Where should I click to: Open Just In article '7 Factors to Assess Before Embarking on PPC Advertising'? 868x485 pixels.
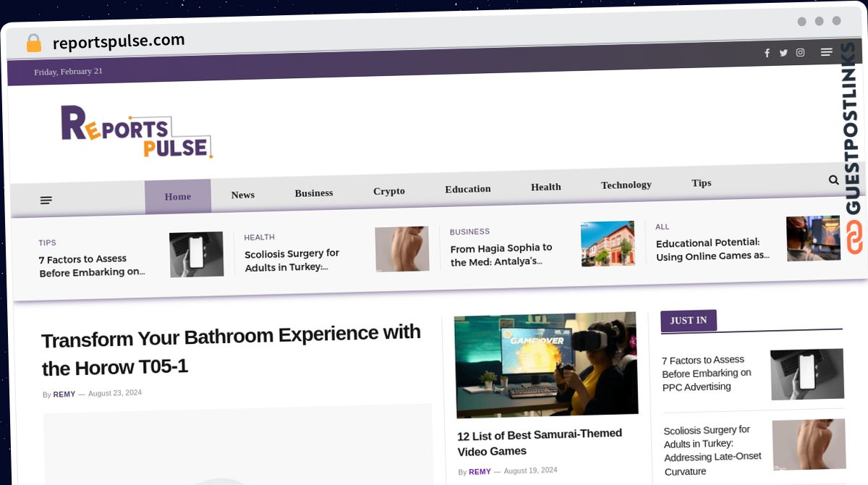tap(707, 374)
